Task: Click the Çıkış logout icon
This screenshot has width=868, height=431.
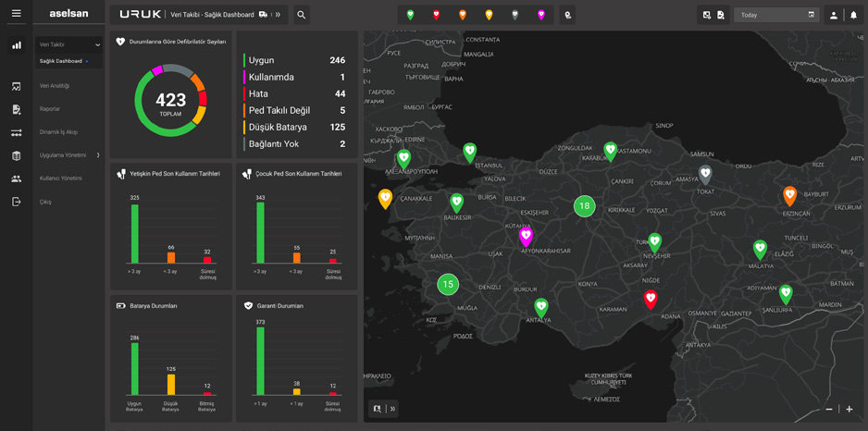Action: pyautogui.click(x=16, y=202)
